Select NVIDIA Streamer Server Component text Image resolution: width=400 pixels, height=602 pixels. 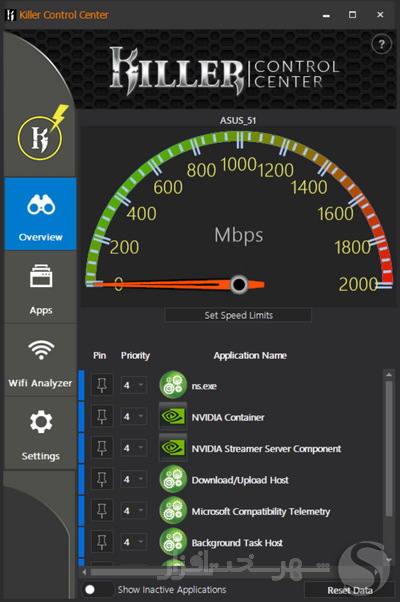266,449
